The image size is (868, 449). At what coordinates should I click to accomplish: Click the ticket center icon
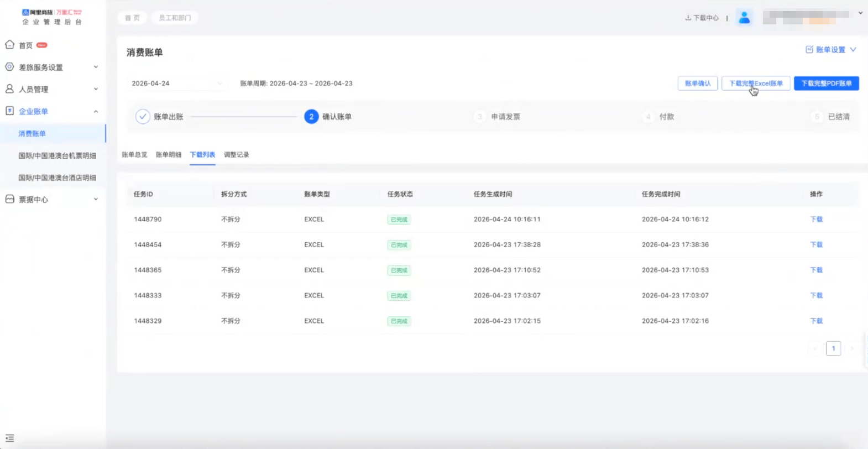[x=9, y=199]
